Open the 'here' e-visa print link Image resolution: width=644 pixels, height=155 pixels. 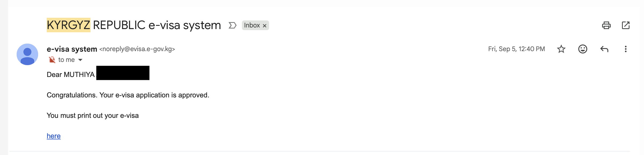pos(54,136)
